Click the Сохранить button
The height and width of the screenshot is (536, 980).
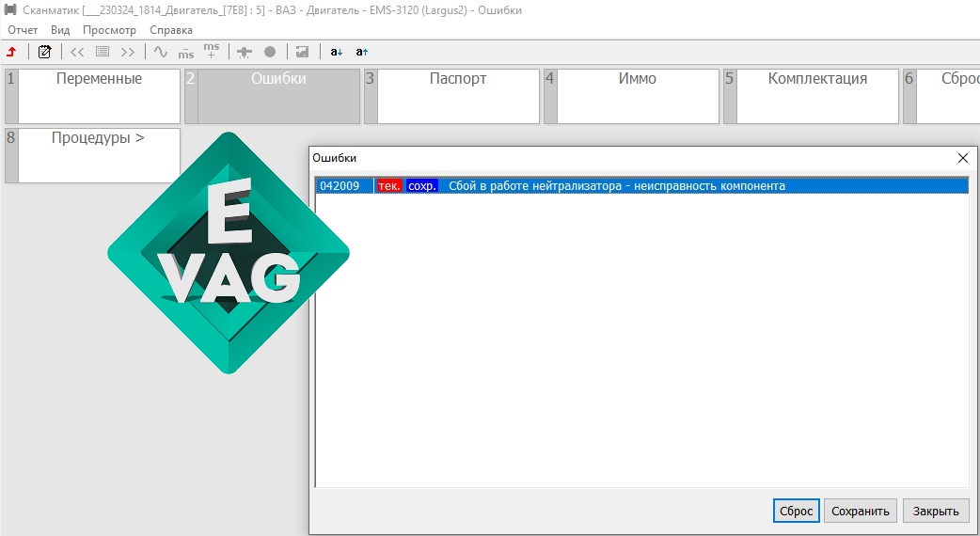(x=860, y=511)
